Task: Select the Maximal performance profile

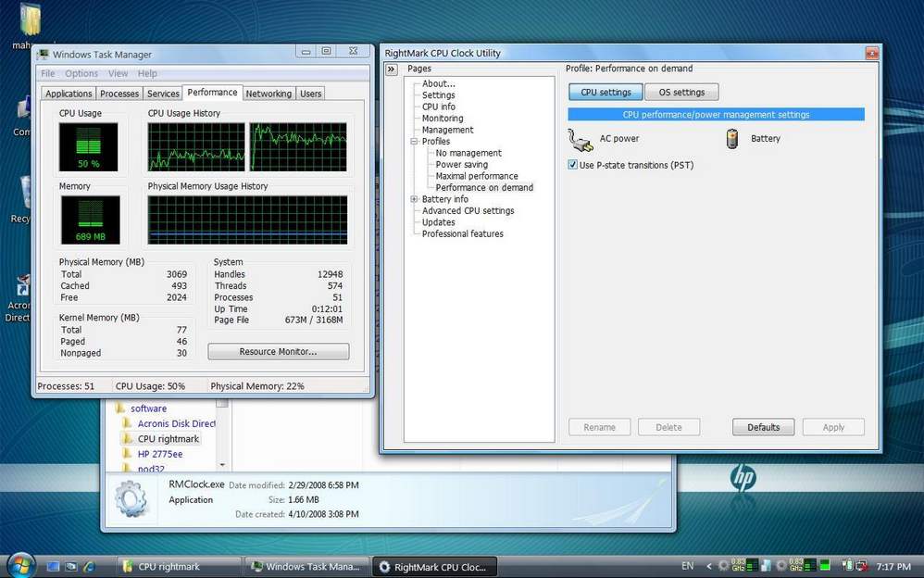Action: tap(477, 176)
